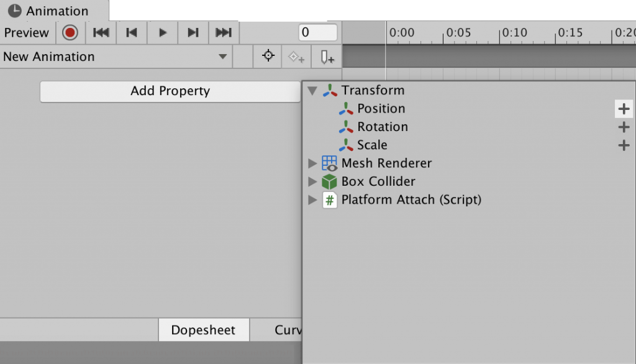Click the Add Keyframe diamond icon
Screen dimensions: 636x364
296,57
